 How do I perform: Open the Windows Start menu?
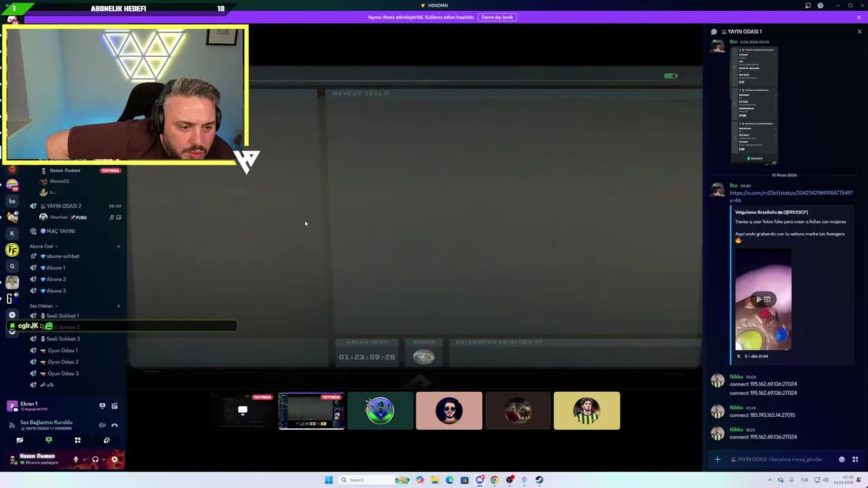click(329, 480)
